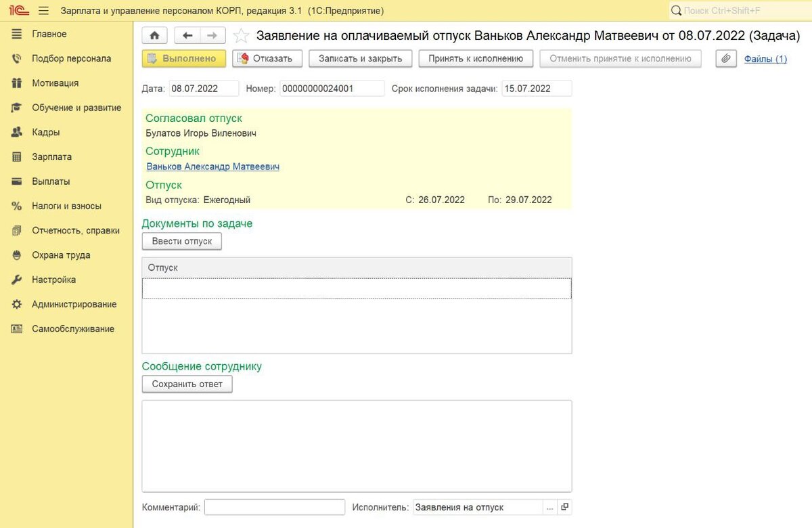Click into the Комментарий field

(x=275, y=507)
